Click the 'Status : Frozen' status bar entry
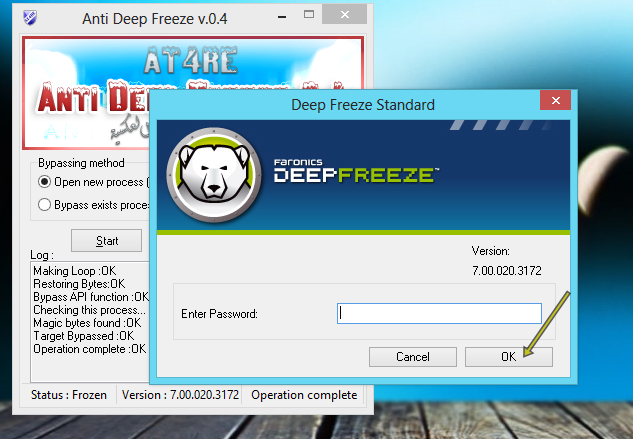The image size is (633, 439). [x=69, y=395]
